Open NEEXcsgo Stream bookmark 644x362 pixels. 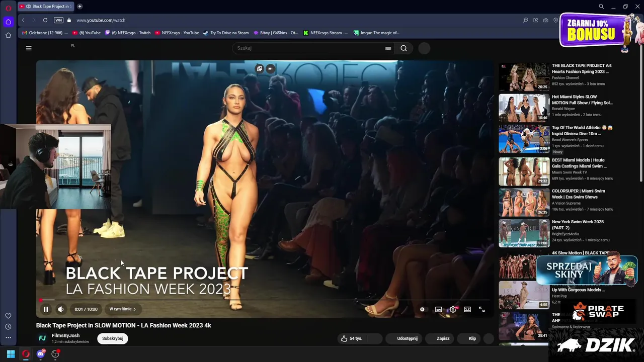click(x=326, y=33)
